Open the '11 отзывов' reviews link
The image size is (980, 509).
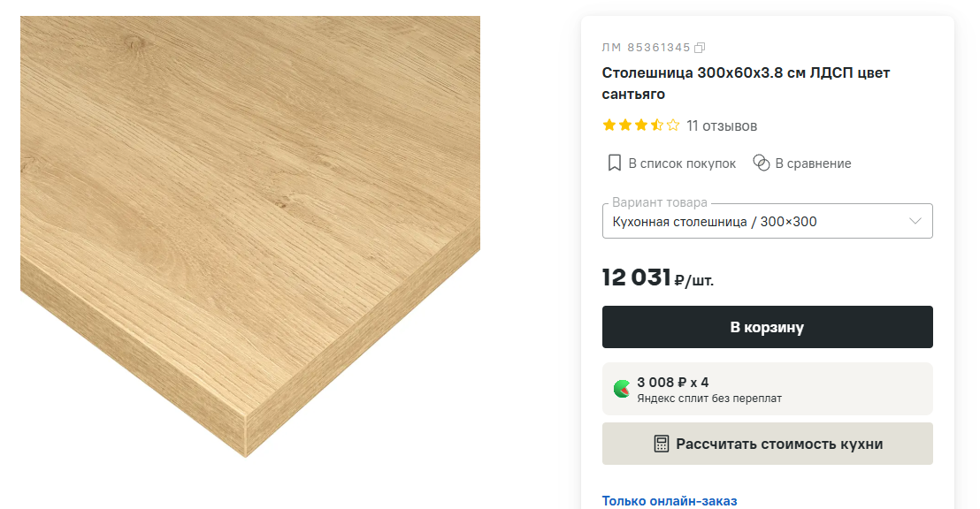722,125
